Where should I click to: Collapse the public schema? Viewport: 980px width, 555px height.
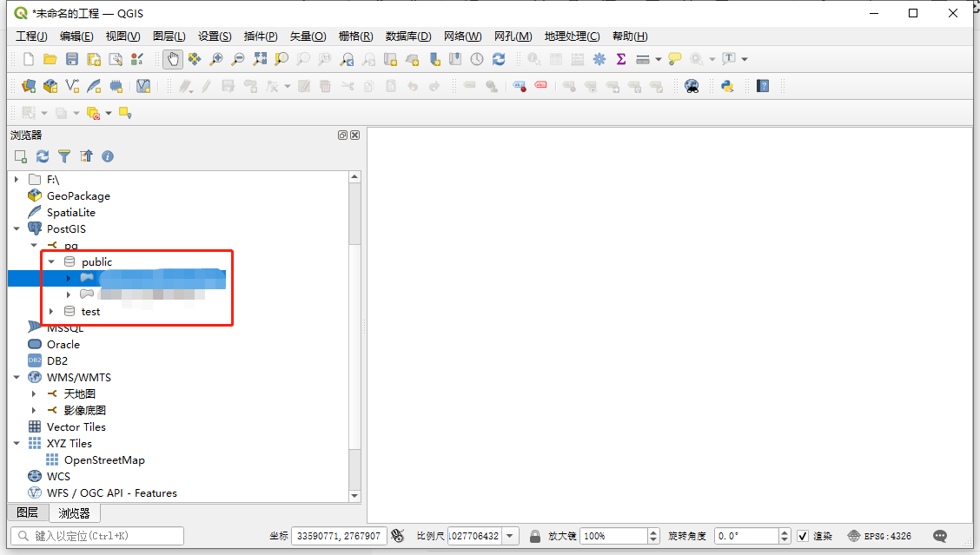tap(52, 262)
